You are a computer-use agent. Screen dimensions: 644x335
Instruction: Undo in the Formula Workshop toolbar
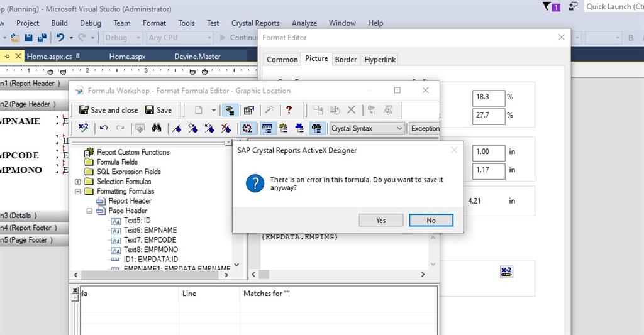click(x=104, y=128)
